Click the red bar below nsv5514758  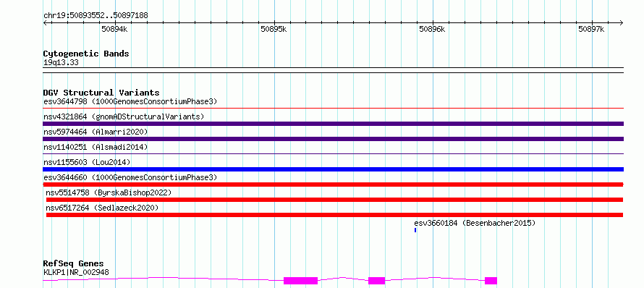click(335, 200)
